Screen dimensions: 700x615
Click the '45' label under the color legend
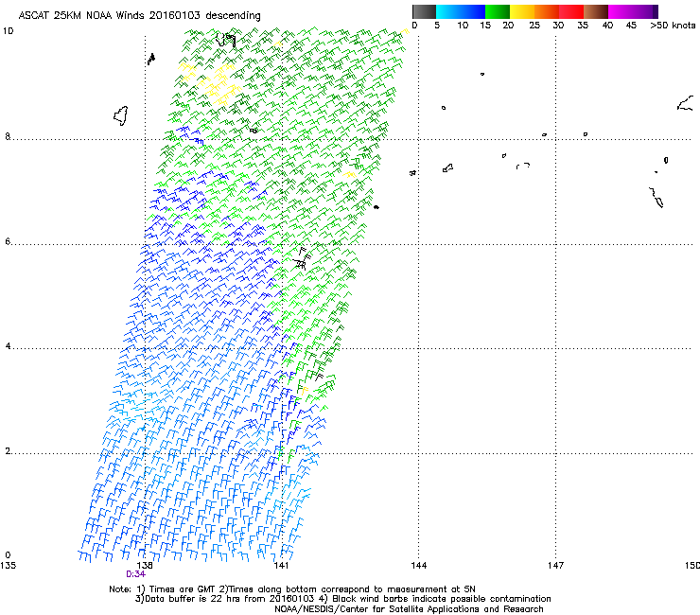click(x=631, y=26)
